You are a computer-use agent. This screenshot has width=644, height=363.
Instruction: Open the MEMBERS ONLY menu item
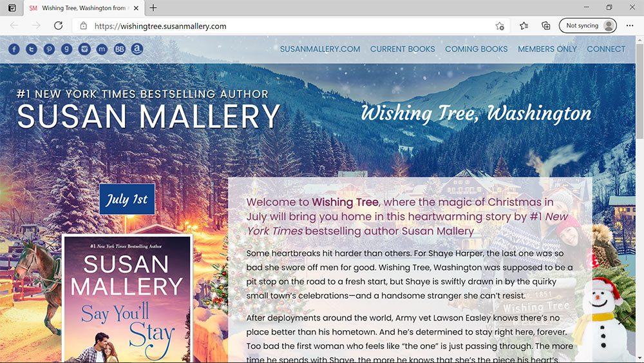(x=547, y=49)
